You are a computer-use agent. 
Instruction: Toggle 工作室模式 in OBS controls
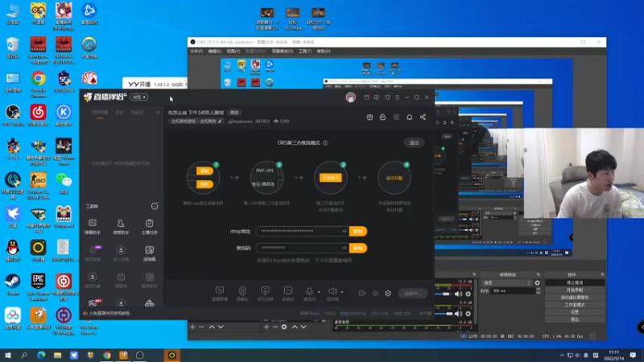pyautogui.click(x=575, y=305)
